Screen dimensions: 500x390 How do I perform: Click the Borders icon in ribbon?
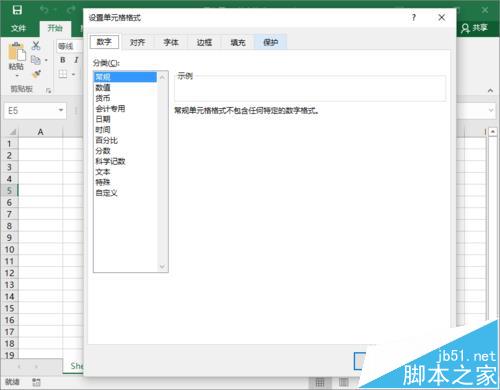[63, 74]
